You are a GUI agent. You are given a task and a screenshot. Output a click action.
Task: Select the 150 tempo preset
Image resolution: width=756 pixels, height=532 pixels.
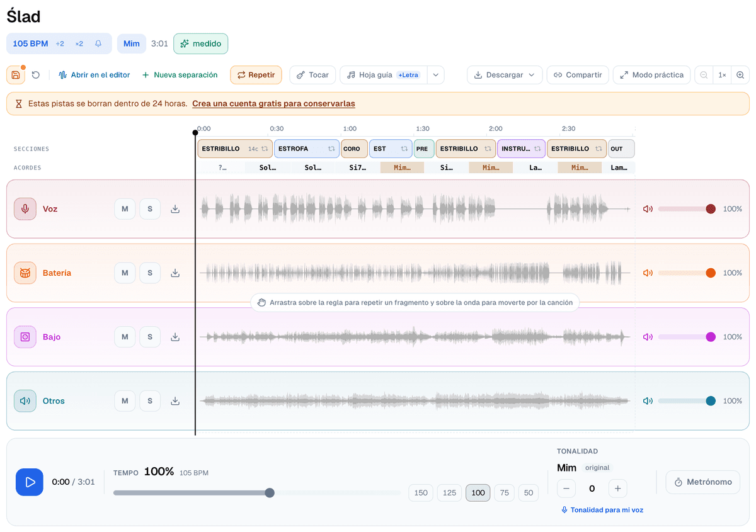click(x=421, y=493)
